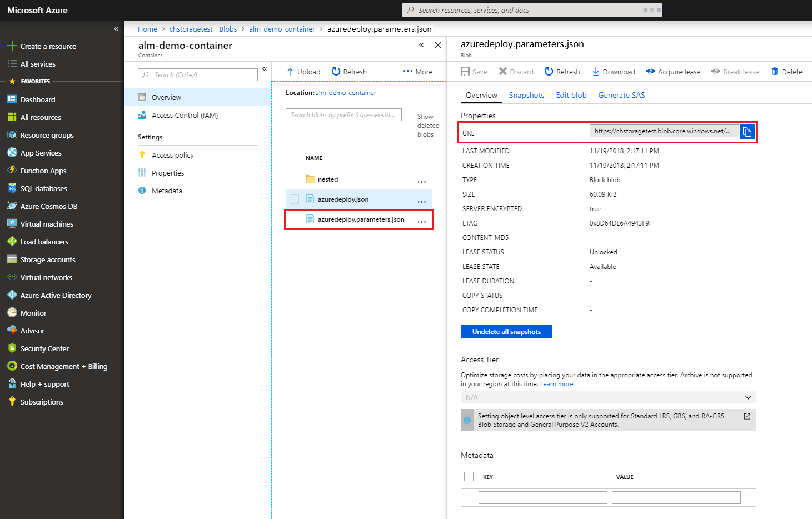The width and height of the screenshot is (812, 519).
Task: Copy the blob URL to clipboard
Action: point(747,132)
